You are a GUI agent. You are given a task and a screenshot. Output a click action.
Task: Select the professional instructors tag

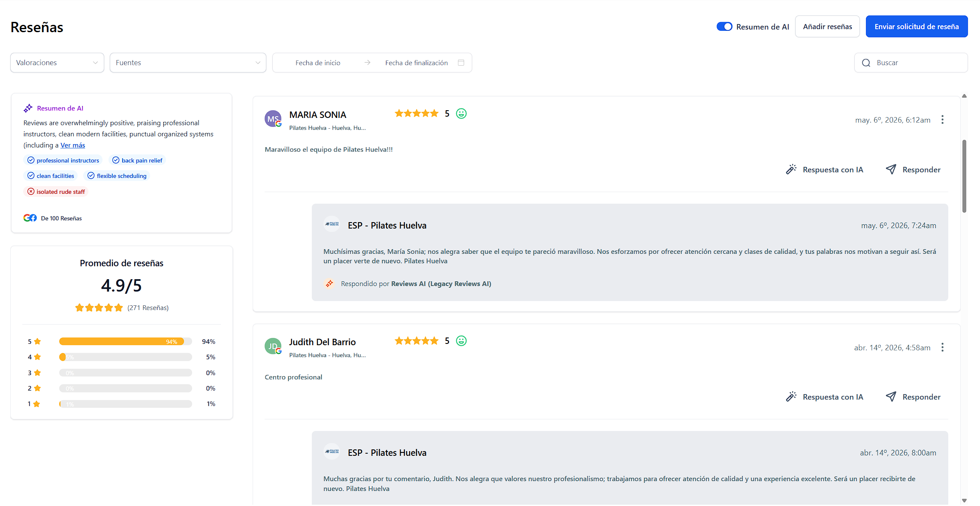click(x=63, y=160)
